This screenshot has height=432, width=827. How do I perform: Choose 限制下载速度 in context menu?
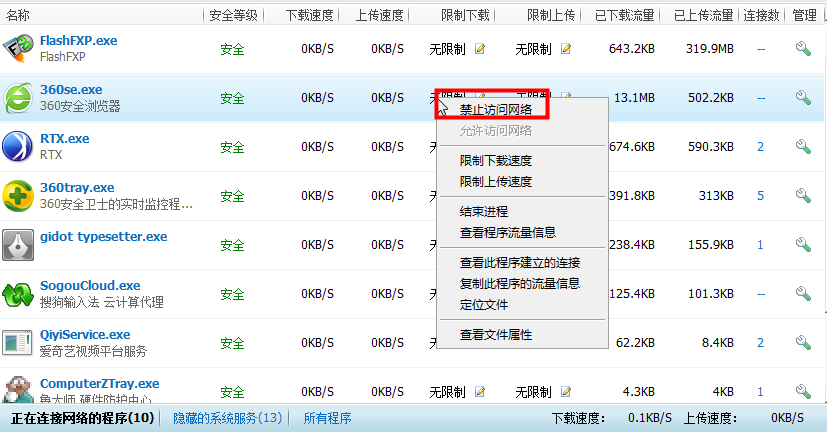pos(495,160)
